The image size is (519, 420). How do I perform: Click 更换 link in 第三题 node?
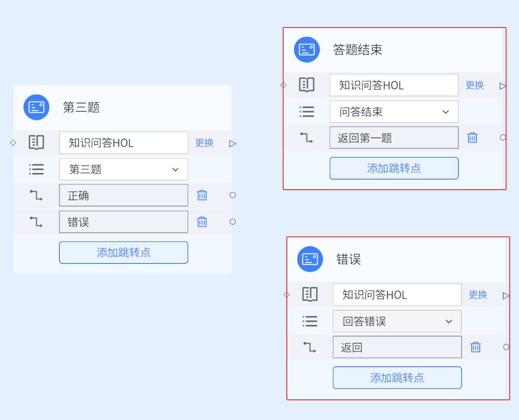point(204,142)
